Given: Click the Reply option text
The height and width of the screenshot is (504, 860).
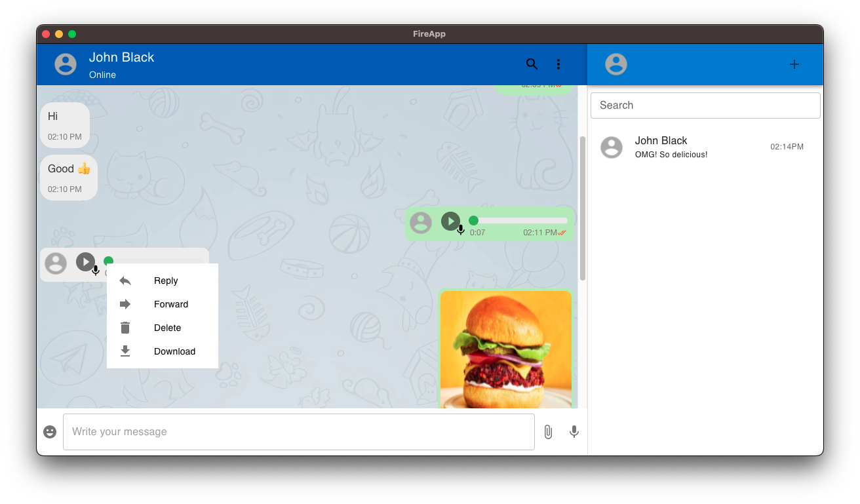Looking at the screenshot, I should 166,281.
